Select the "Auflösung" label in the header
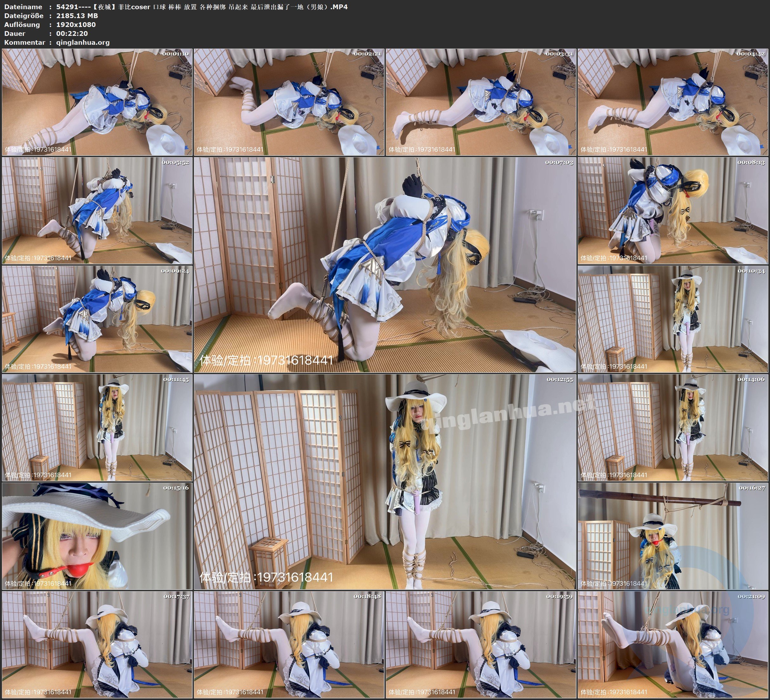The height and width of the screenshot is (700, 770). [22, 24]
